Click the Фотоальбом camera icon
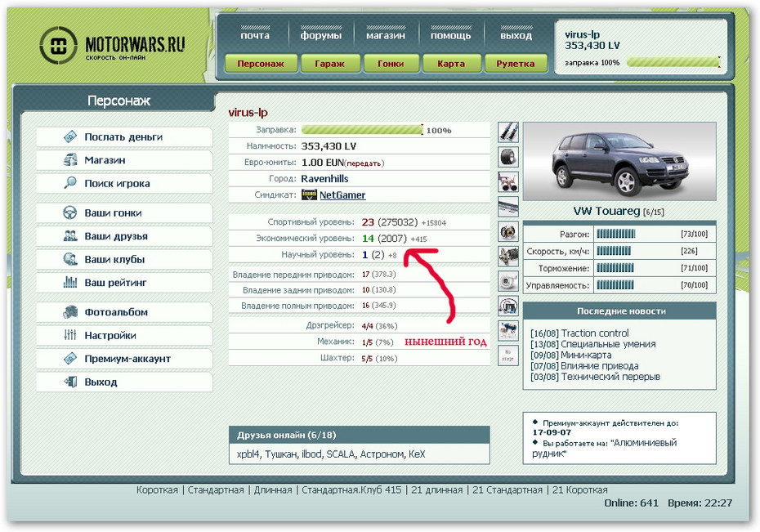The image size is (760, 532). (x=70, y=312)
